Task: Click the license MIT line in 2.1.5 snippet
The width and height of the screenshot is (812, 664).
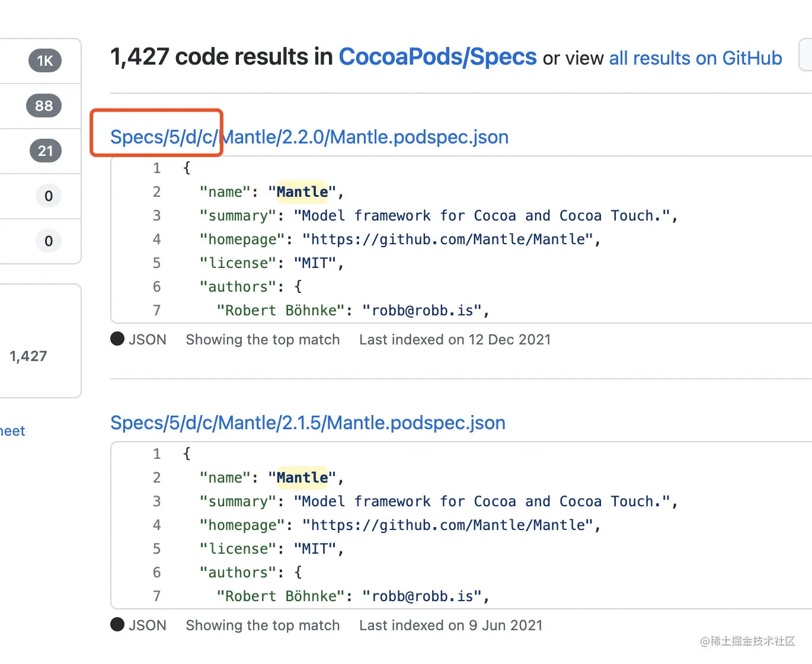Action: pos(271,549)
